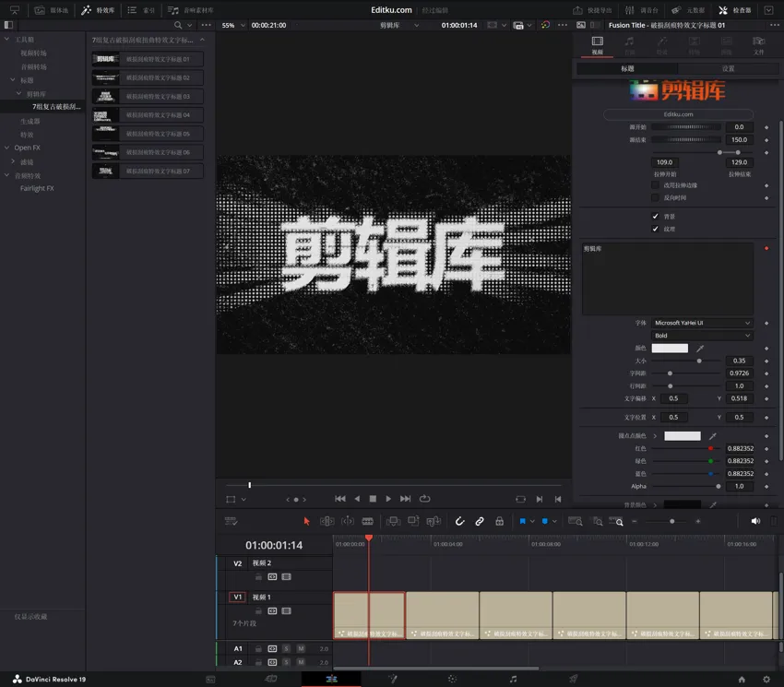
Task: Click the Insert Clip toolbar icon
Action: click(x=394, y=521)
